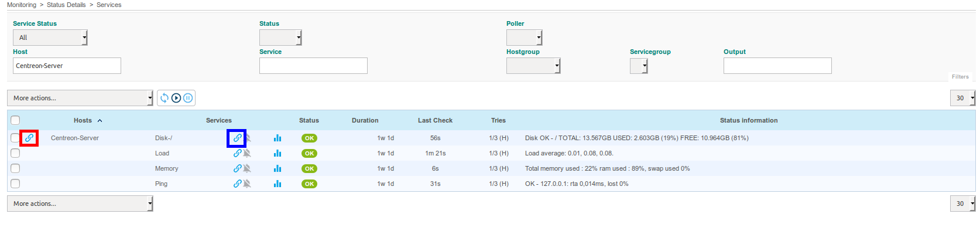Screen dimensions: 980x227
Task: Check the Load service row checkbox
Action: (15, 153)
